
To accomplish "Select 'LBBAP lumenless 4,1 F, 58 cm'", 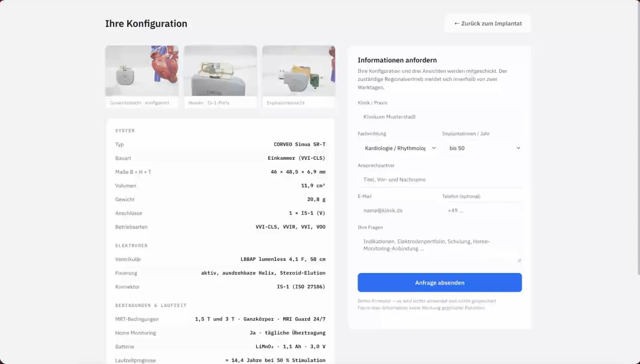I will [283, 259].
